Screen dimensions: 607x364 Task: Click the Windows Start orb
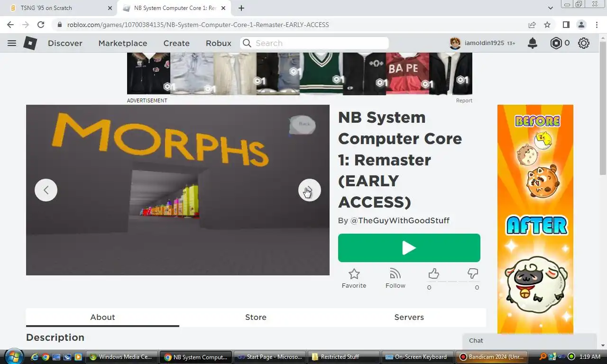tap(13, 356)
